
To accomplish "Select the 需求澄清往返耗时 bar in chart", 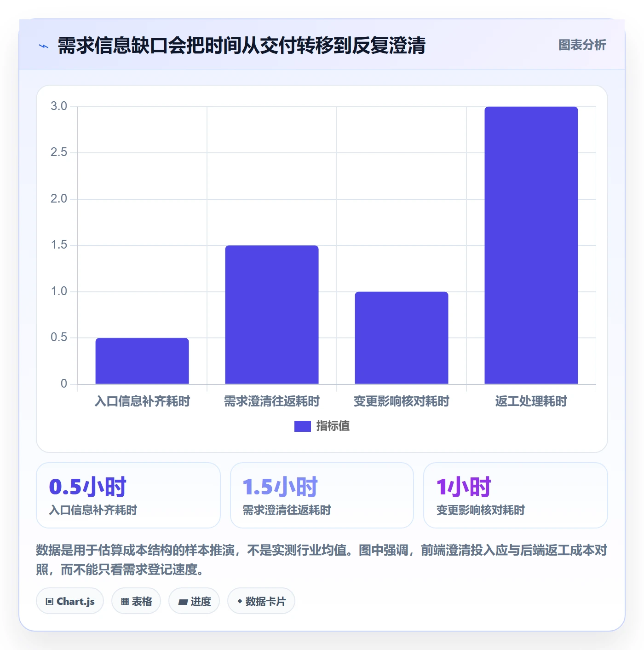I will 272,314.
